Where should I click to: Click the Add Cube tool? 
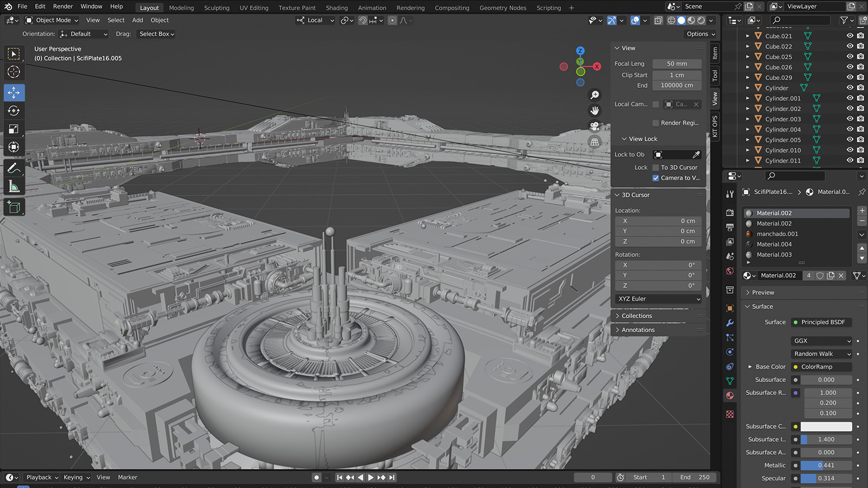[x=14, y=207]
